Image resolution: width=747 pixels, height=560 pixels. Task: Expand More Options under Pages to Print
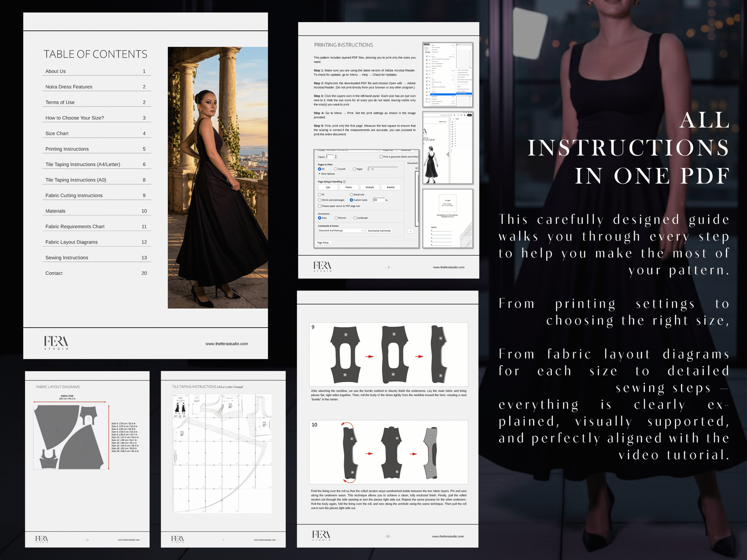point(327,174)
